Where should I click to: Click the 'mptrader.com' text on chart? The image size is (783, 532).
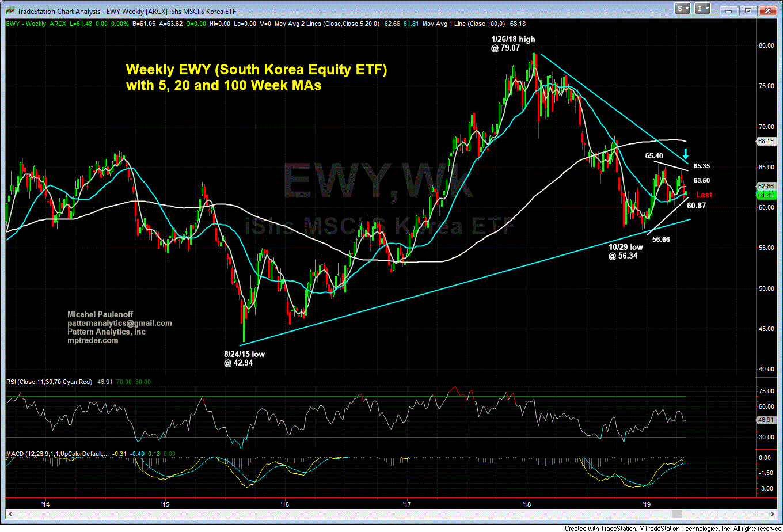[93, 340]
